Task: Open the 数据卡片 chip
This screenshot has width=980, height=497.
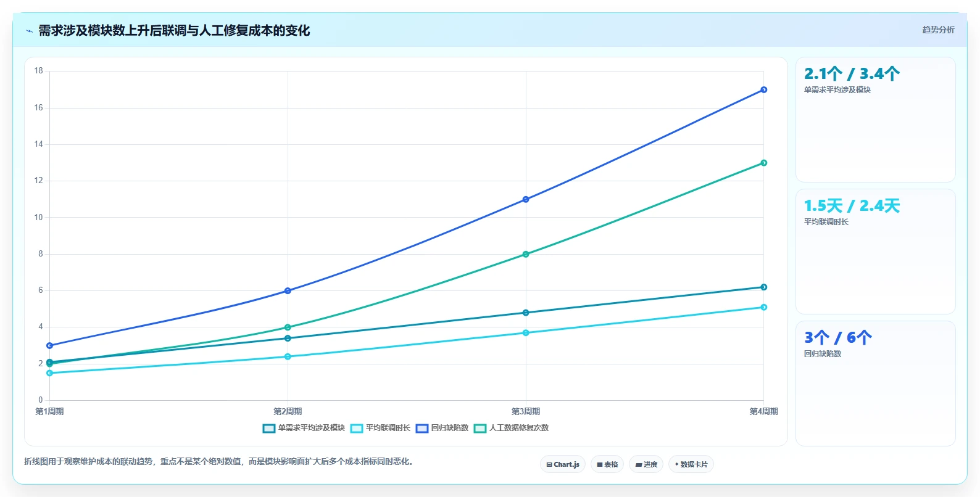Action: pyautogui.click(x=691, y=464)
